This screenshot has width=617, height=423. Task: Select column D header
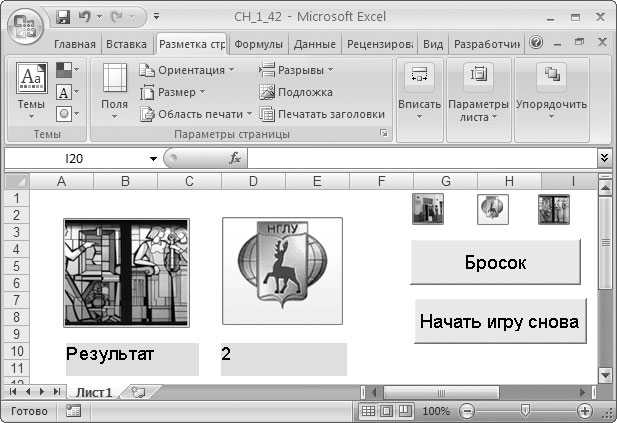pyautogui.click(x=253, y=181)
